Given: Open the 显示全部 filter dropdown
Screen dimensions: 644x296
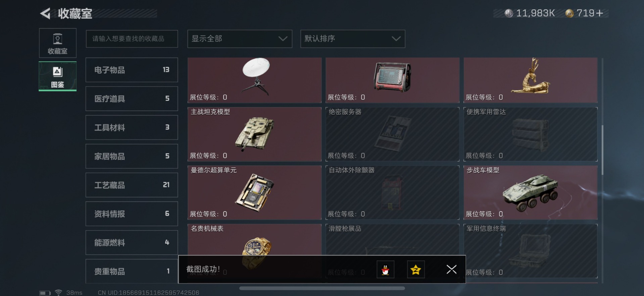Looking at the screenshot, I should click(x=240, y=39).
